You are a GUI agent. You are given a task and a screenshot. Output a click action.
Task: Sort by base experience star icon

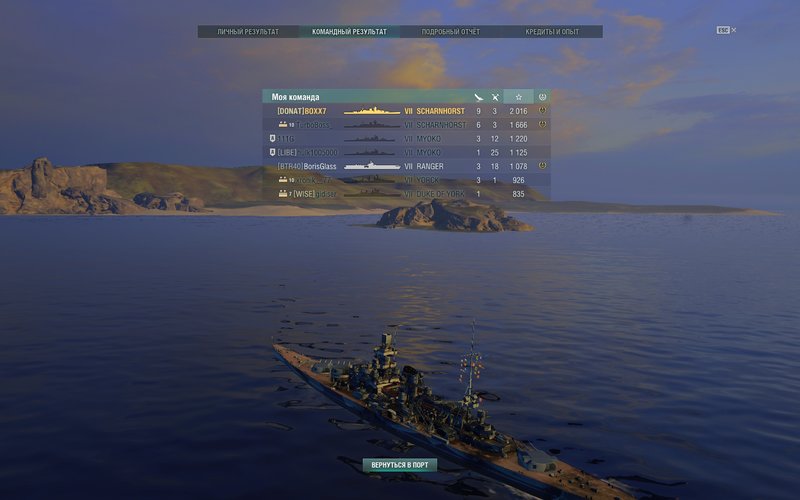518,97
